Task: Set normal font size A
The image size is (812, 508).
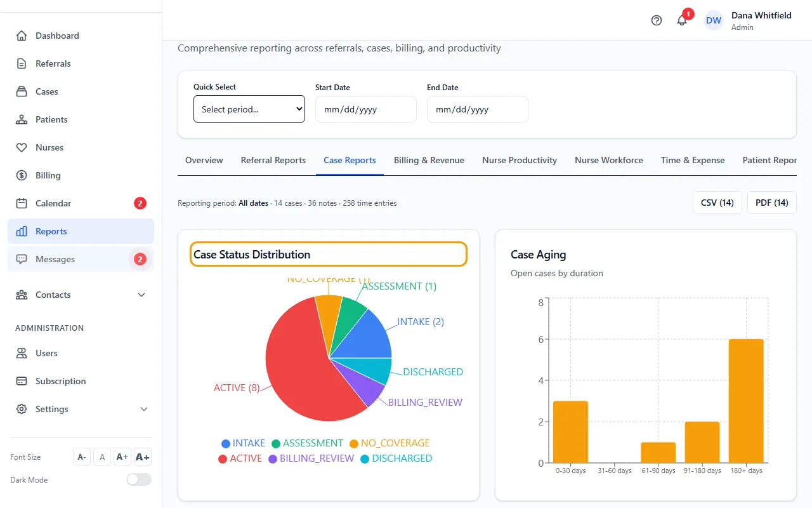Action: (x=102, y=457)
